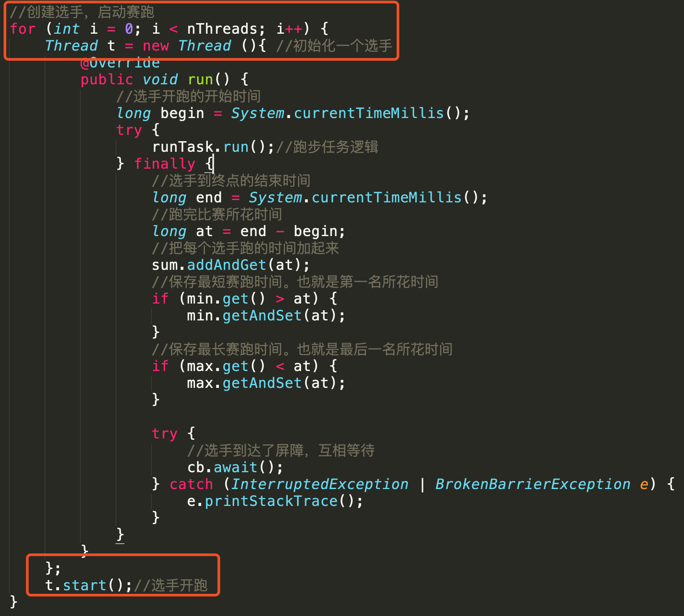Click the comment about 保存最短赛跑时间
This screenshot has width=684, height=616.
pos(295,282)
